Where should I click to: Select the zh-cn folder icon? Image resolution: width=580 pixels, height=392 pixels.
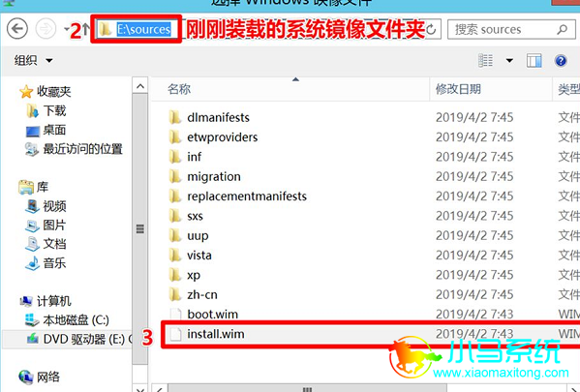point(175,295)
